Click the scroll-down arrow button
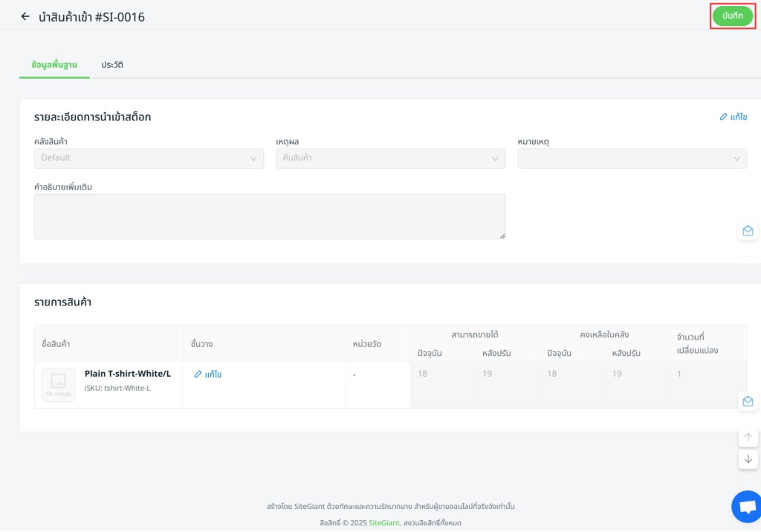The image size is (761, 532). click(748, 459)
